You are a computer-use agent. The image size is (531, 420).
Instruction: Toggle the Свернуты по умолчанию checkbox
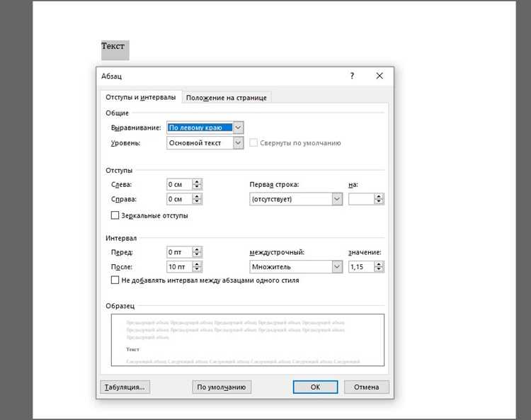pos(253,142)
